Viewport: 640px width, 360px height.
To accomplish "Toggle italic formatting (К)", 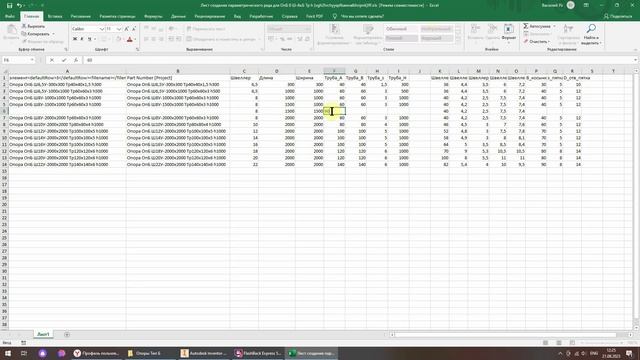I will click(82, 39).
